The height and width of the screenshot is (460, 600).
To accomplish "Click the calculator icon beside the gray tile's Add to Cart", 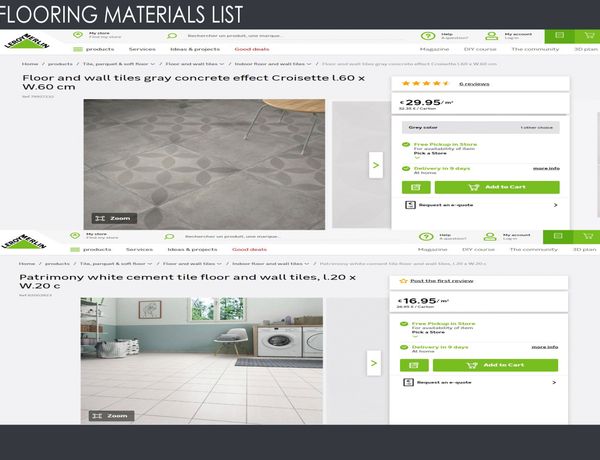I will click(415, 187).
